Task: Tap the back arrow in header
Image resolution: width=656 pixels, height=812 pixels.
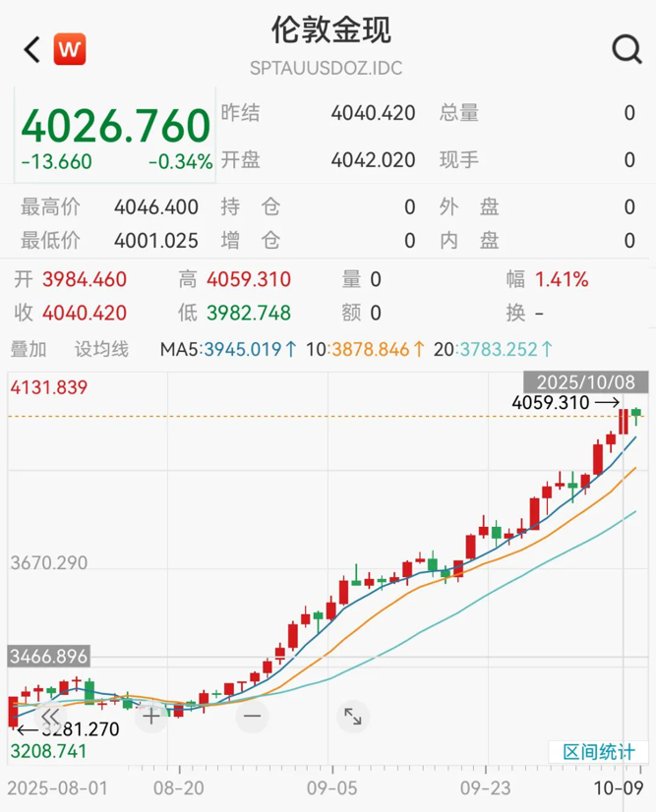Action: [x=31, y=49]
